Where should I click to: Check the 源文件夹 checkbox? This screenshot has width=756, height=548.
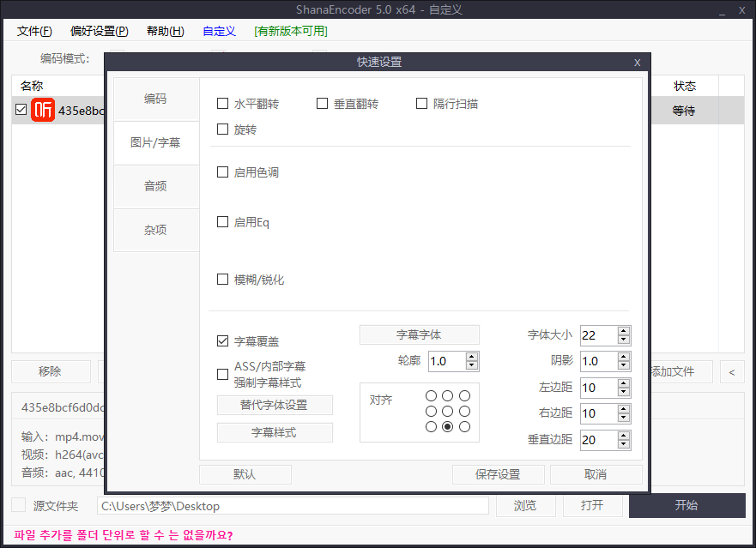pyautogui.click(x=19, y=505)
